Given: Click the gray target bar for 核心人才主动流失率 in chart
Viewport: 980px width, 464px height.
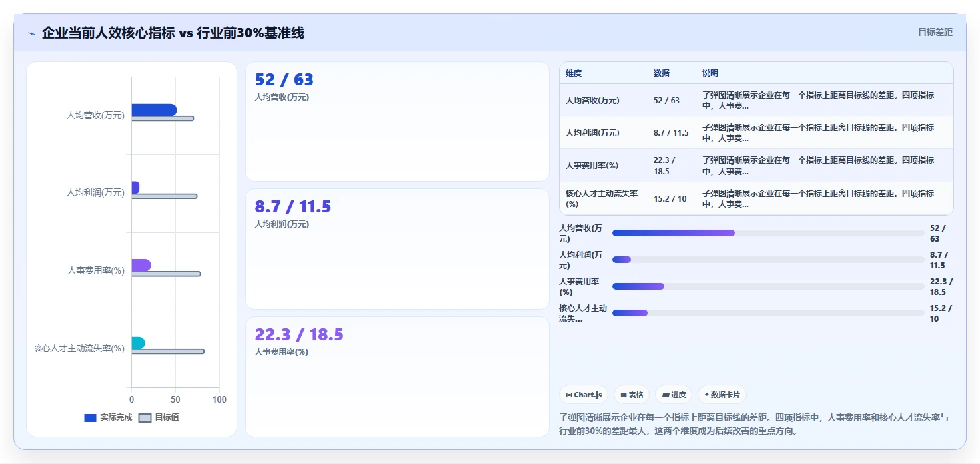Looking at the screenshot, I should [168, 351].
